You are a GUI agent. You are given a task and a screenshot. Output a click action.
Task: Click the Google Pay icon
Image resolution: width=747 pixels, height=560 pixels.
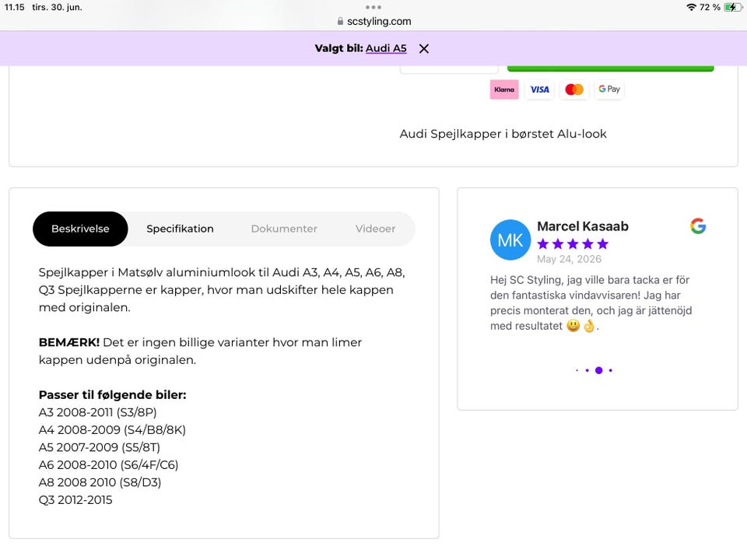(609, 89)
